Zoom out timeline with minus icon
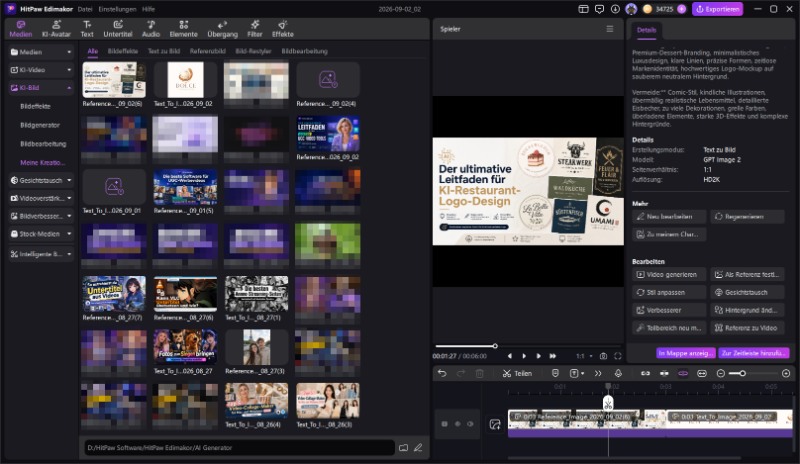This screenshot has height=464, width=800. pos(721,374)
